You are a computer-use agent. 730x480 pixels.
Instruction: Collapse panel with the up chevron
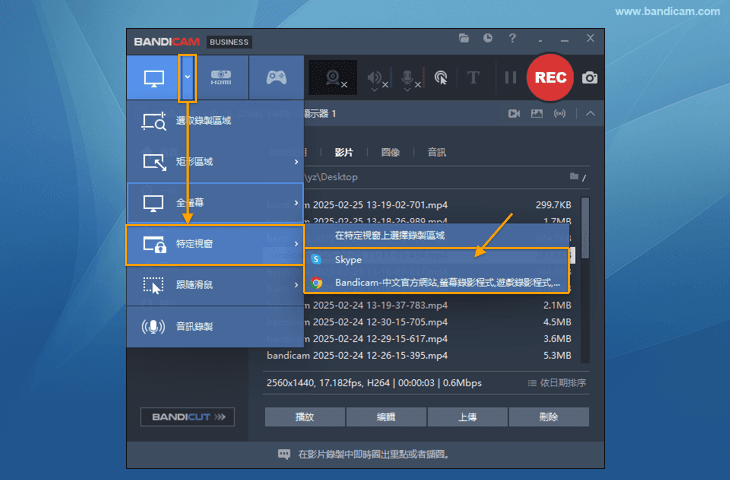pos(590,114)
